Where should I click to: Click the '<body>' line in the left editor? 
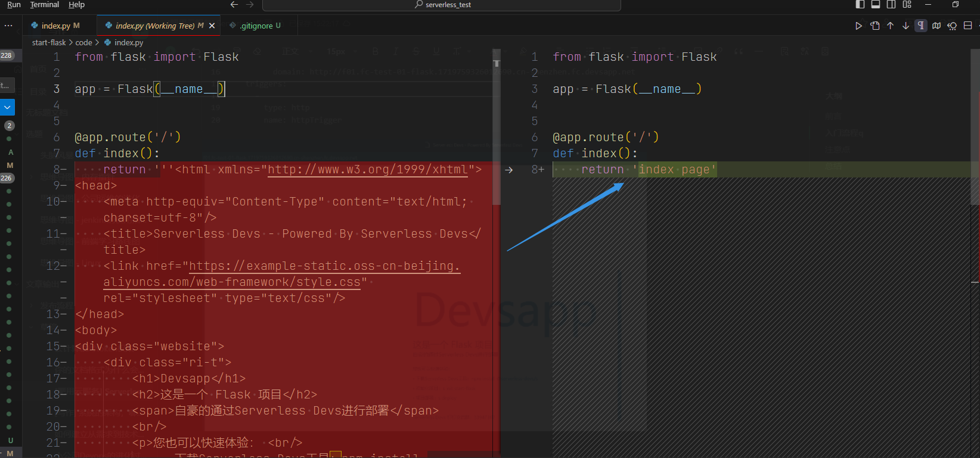coord(95,330)
